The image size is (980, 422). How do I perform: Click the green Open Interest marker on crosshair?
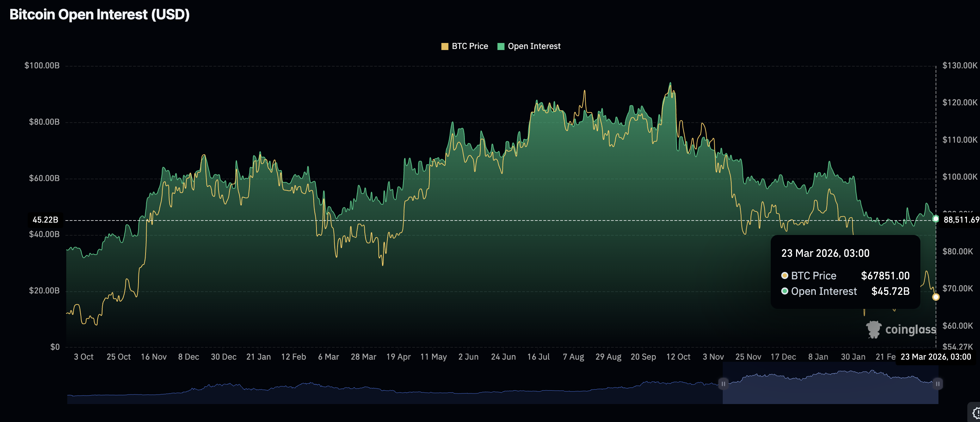point(936,219)
